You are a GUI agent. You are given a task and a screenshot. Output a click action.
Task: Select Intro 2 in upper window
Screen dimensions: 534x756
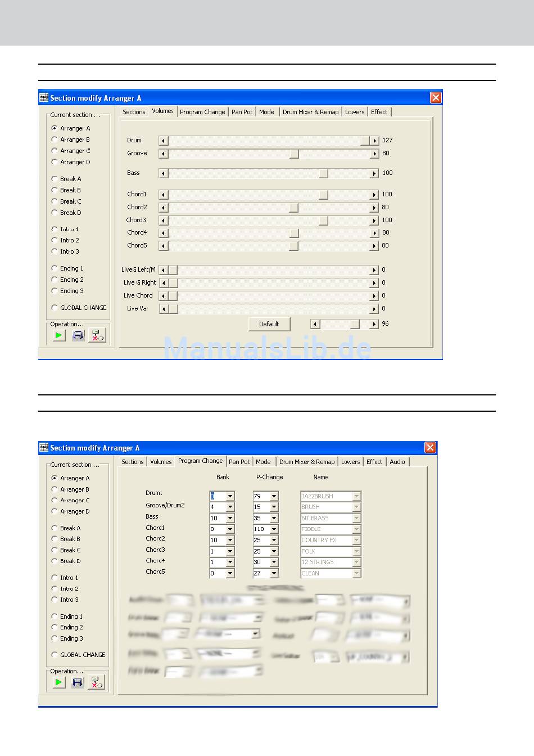coord(55,240)
